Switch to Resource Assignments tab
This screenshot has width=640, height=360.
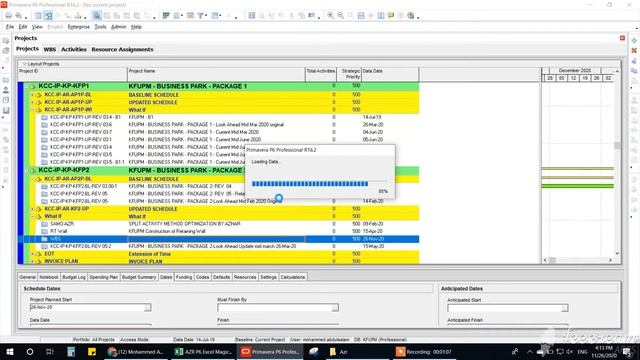[122, 49]
